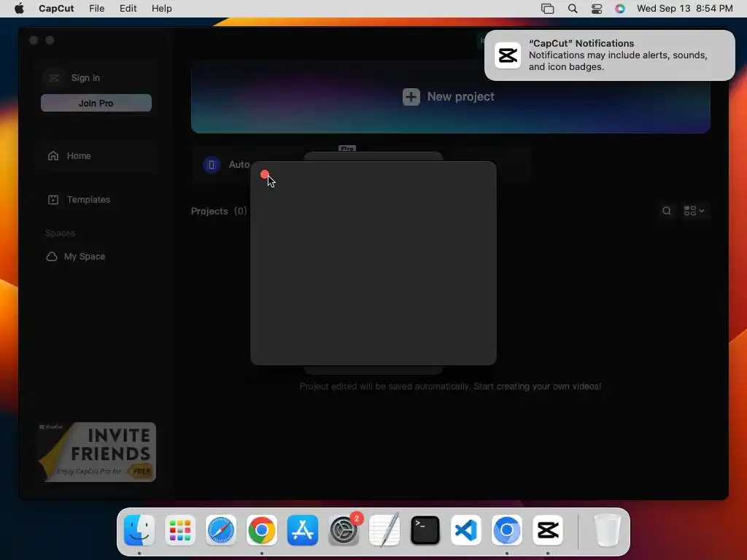747x560 pixels.
Task: Open Templates in the sidebar
Action: (x=79, y=200)
